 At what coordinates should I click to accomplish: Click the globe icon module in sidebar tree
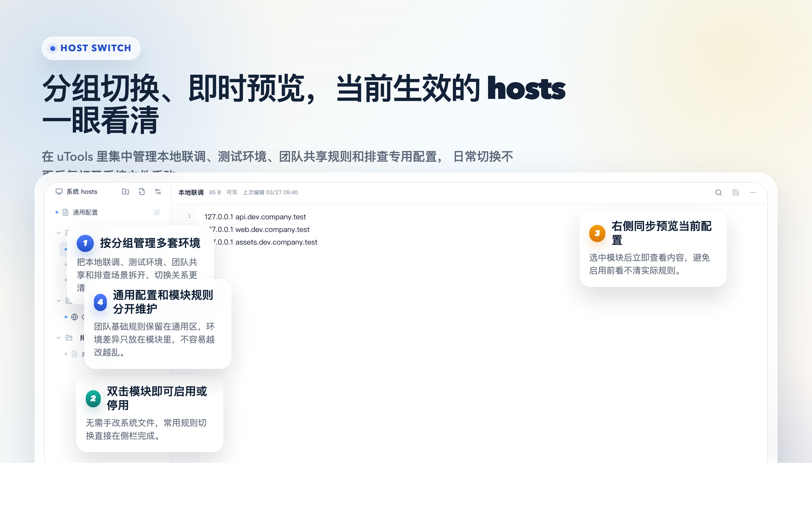point(75,317)
